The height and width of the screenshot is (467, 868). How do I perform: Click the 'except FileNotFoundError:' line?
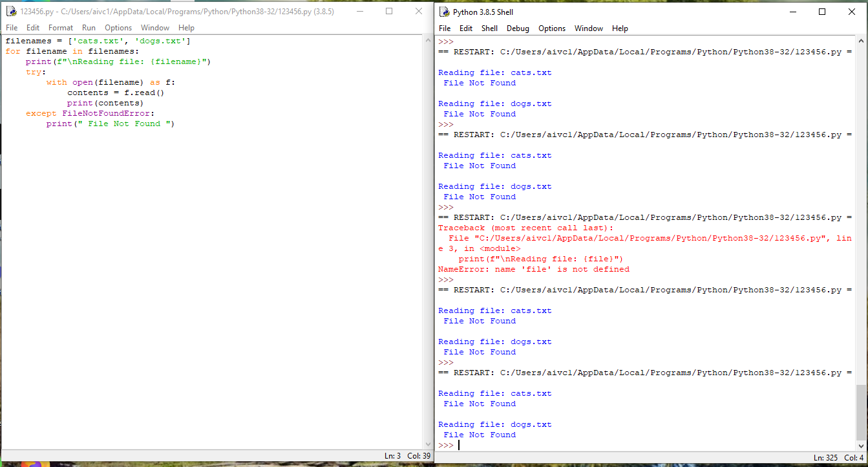point(90,113)
